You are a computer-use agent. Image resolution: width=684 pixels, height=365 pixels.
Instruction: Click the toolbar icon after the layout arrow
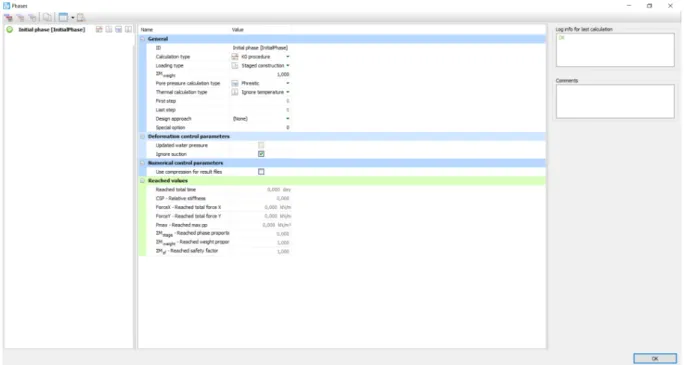81,18
